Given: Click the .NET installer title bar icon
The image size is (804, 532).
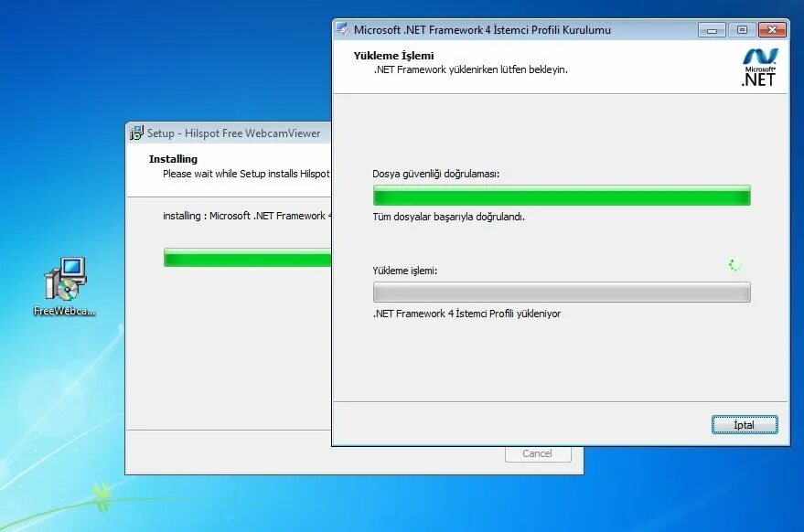Looking at the screenshot, I should [343, 28].
